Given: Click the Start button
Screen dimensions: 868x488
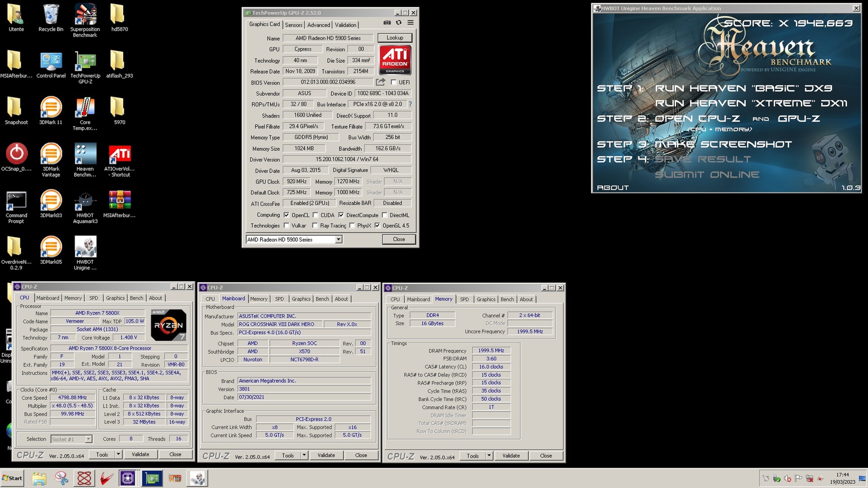Looking at the screenshot, I should pyautogui.click(x=12, y=478).
